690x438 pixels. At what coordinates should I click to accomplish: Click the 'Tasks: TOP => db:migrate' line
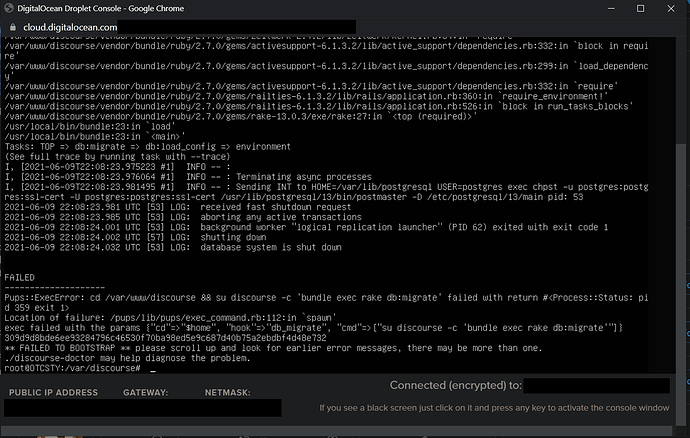(x=147, y=146)
